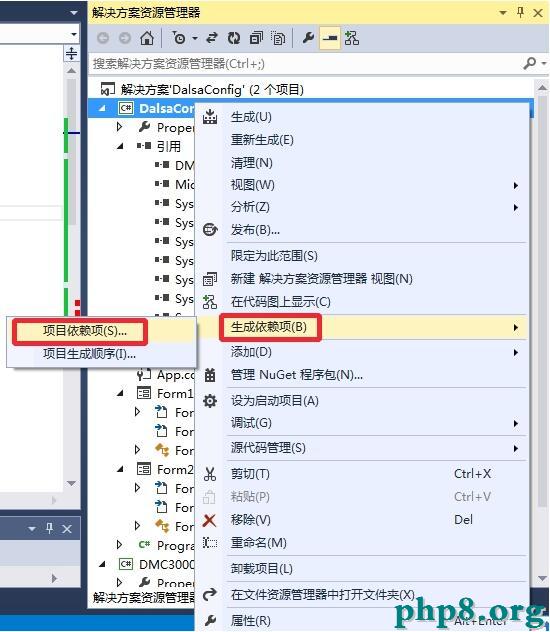The width and height of the screenshot is (550, 632).
Task: Click the Forward navigation arrow in toolbar
Action: click(x=125, y=38)
